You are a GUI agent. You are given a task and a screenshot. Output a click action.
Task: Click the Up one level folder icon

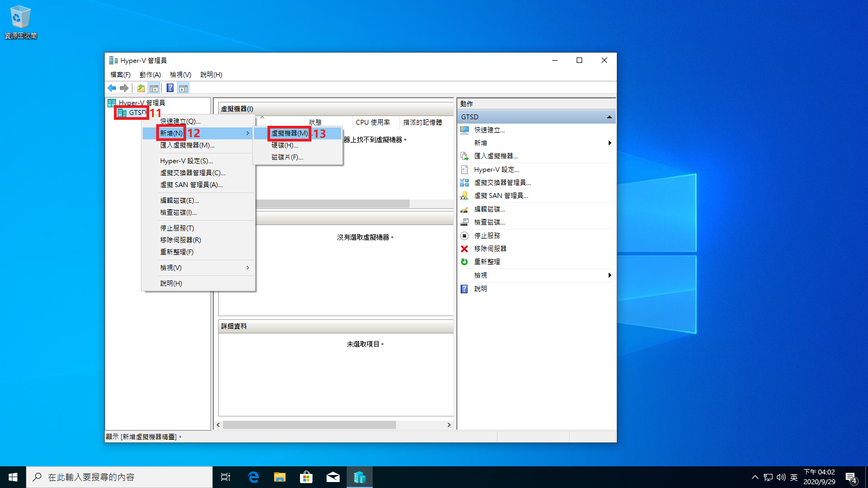141,88
